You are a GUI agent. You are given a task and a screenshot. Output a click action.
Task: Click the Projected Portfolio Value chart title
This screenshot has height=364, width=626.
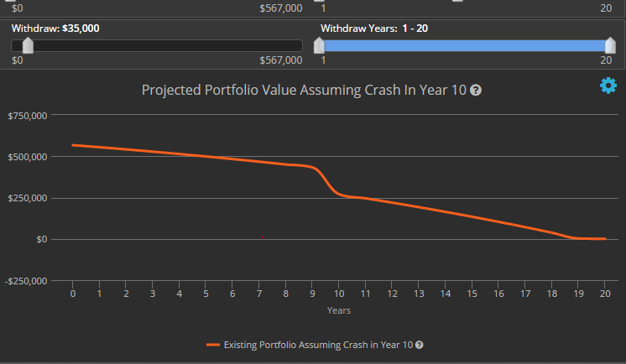coord(304,91)
